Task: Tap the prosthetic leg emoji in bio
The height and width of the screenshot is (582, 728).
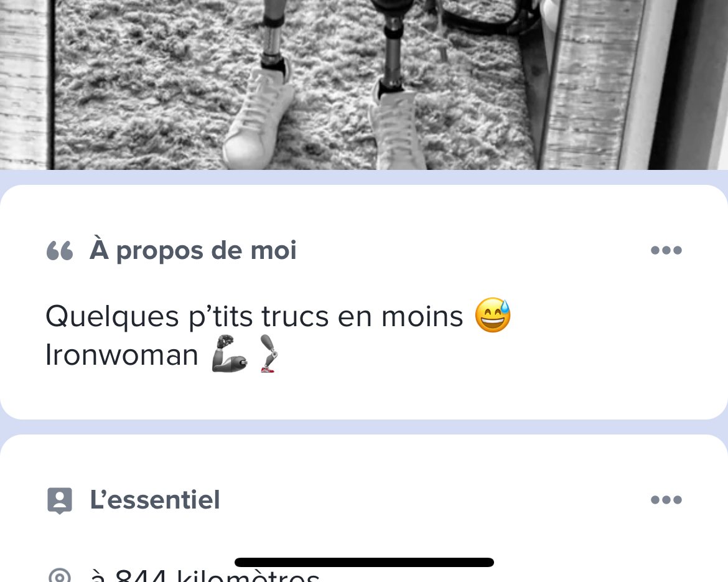Action: pos(268,354)
